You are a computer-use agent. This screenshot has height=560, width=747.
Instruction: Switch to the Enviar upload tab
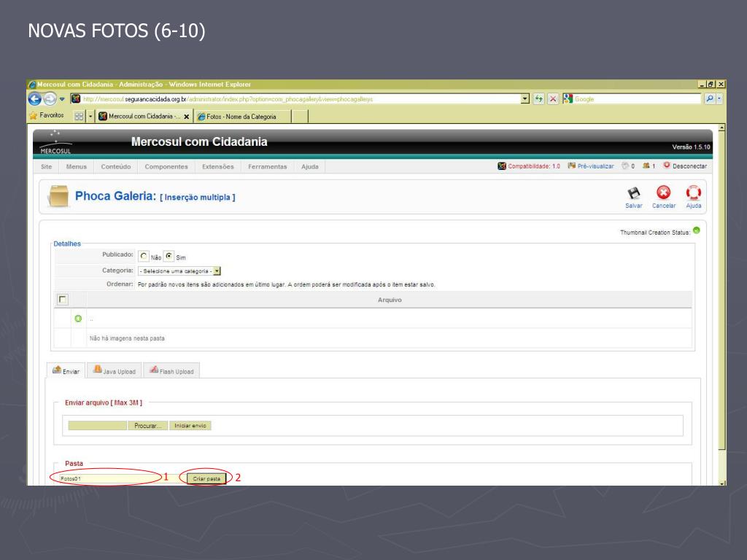[66, 370]
